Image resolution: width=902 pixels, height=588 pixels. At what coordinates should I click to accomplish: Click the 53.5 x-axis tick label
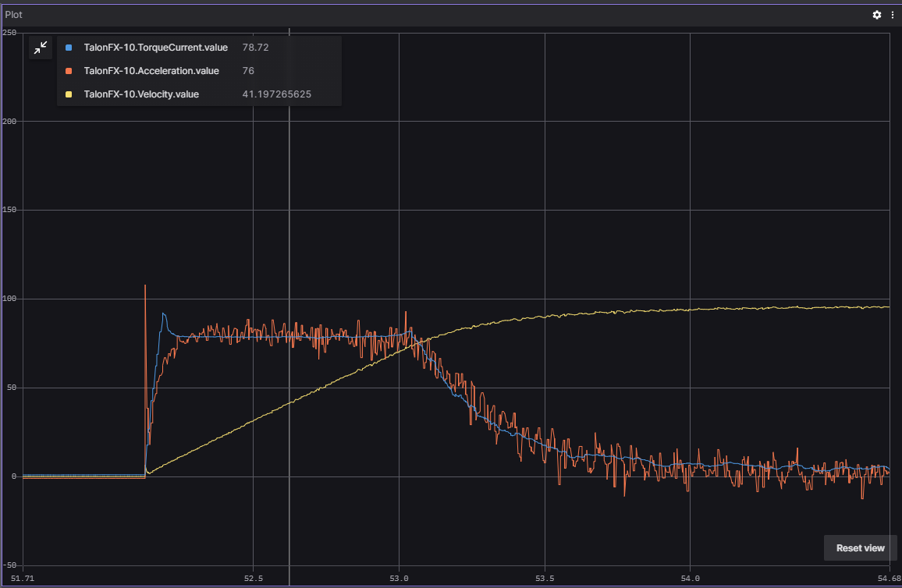pos(545,578)
